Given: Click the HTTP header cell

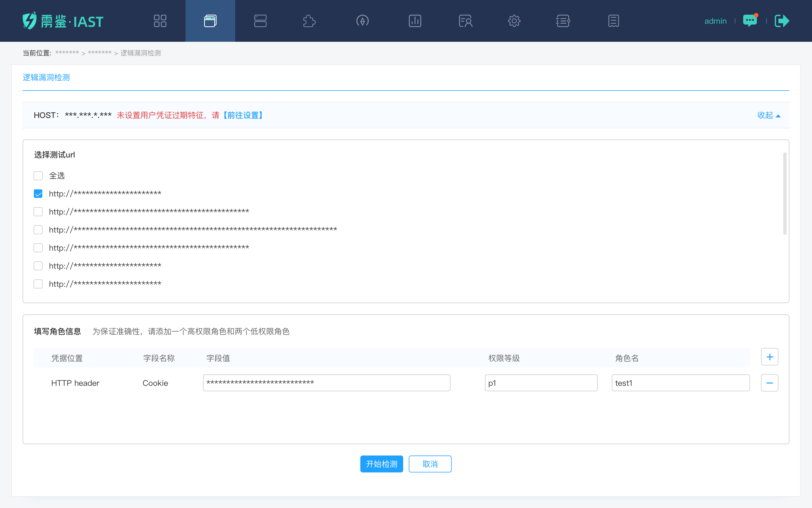Looking at the screenshot, I should click(75, 383).
